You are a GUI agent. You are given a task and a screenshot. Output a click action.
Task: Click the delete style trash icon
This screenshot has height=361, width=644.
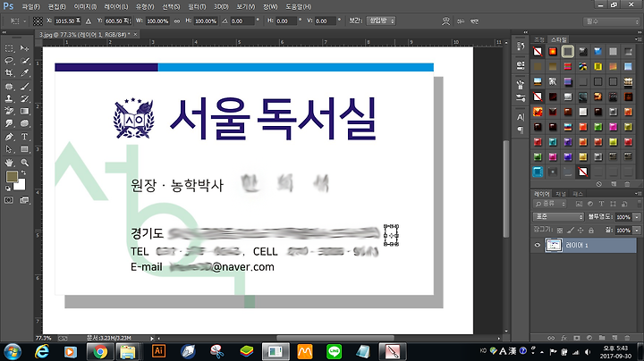pyautogui.click(x=627, y=184)
